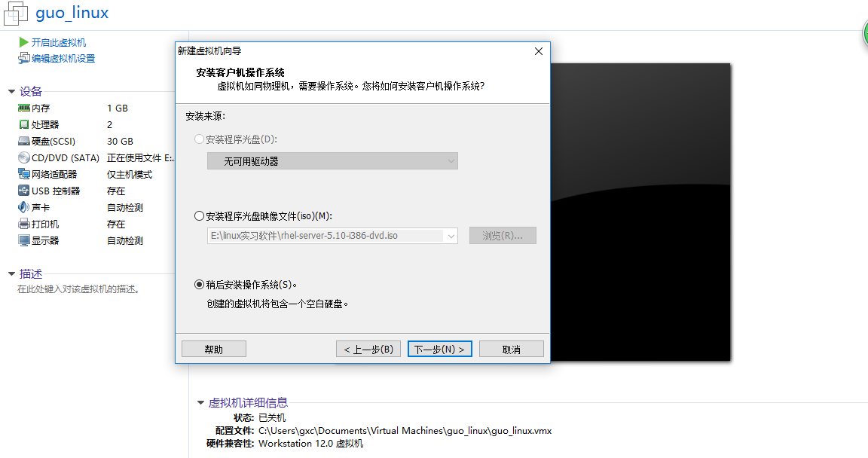Select the USB controller icon
This screenshot has width=868, height=458.
coord(24,191)
